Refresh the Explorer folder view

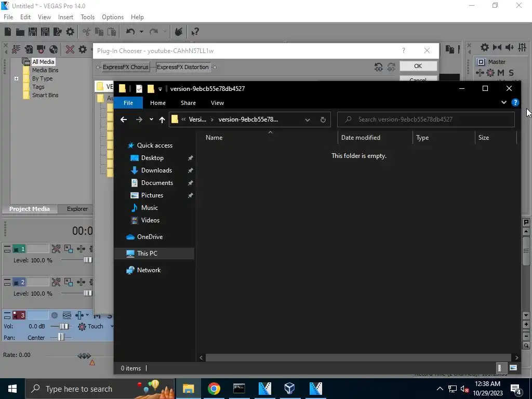point(323,119)
